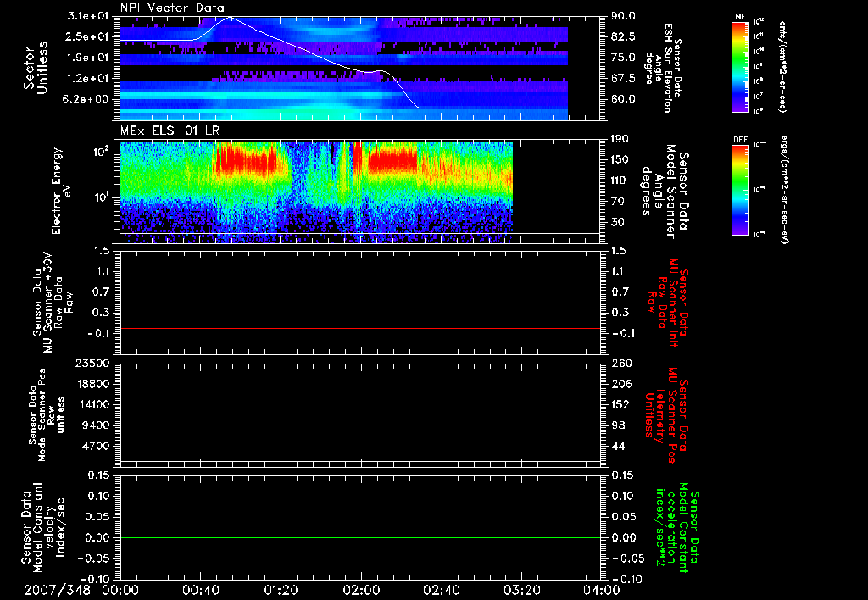The height and width of the screenshot is (600, 868).
Task: Click the red trace in the Scanner Pos panel
Action: click(360, 431)
